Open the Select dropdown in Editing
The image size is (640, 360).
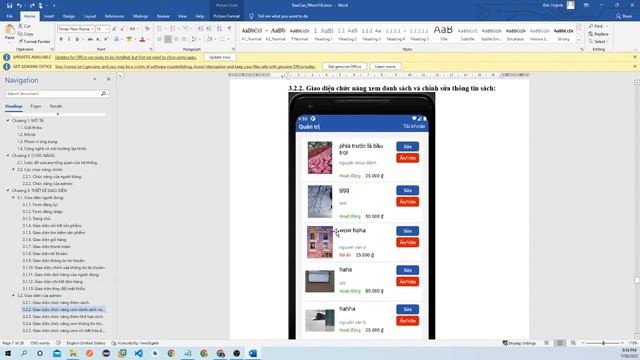(x=598, y=41)
